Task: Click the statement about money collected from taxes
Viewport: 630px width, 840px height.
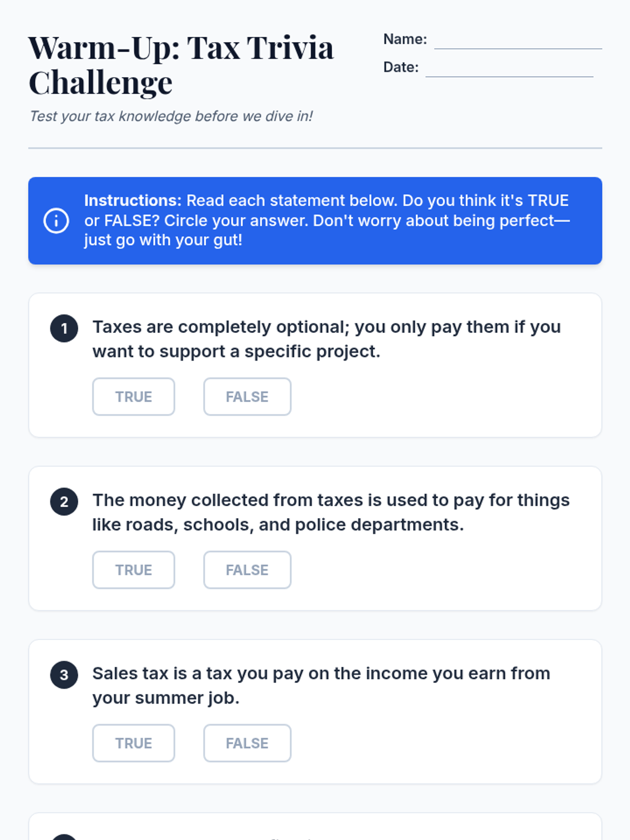Action: (x=331, y=512)
